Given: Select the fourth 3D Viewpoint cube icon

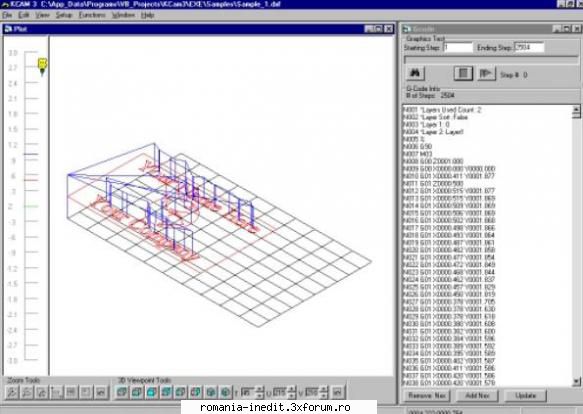Looking at the screenshot, I should [166, 392].
